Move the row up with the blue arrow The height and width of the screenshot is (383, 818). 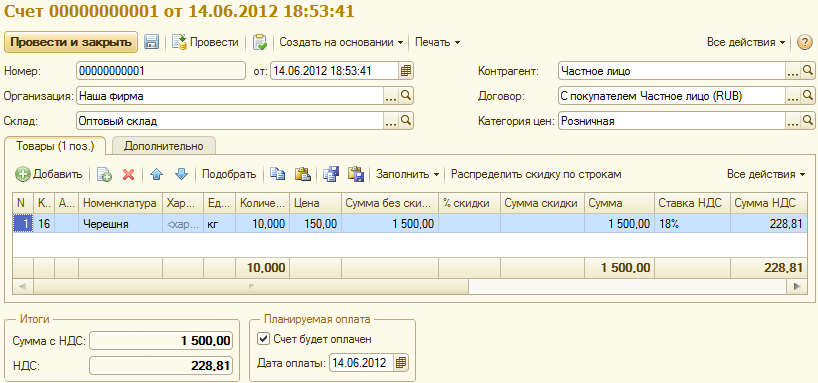pyautogui.click(x=156, y=174)
